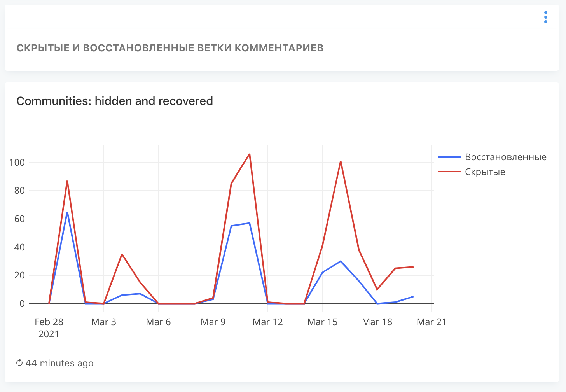Open the 'Communities: hidden and recovered' chart title

pos(115,101)
